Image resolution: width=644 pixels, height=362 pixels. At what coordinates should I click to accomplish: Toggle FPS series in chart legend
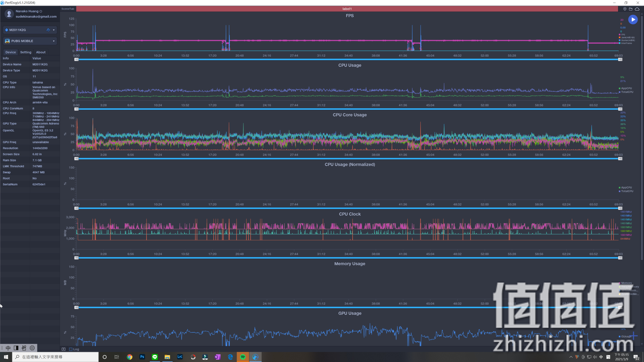coord(622,35)
